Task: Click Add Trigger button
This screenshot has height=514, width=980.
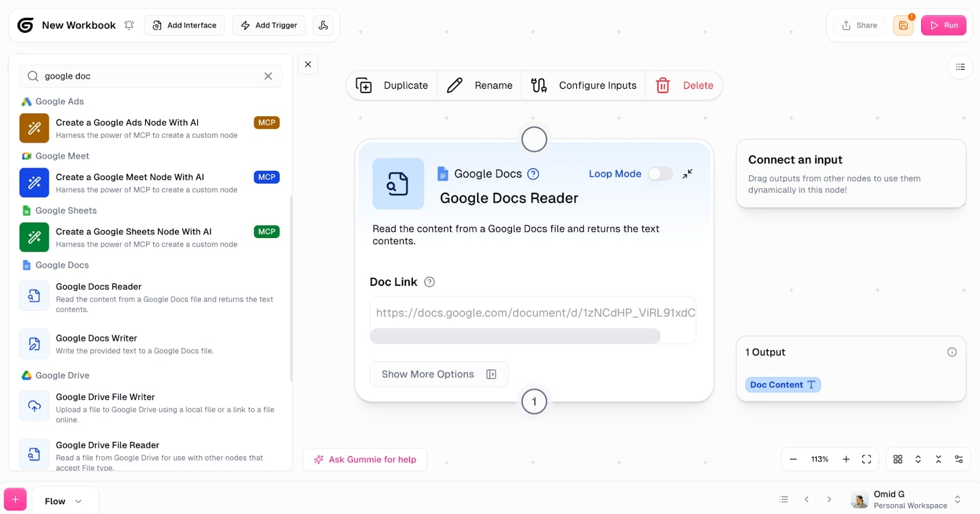Action: click(x=269, y=25)
